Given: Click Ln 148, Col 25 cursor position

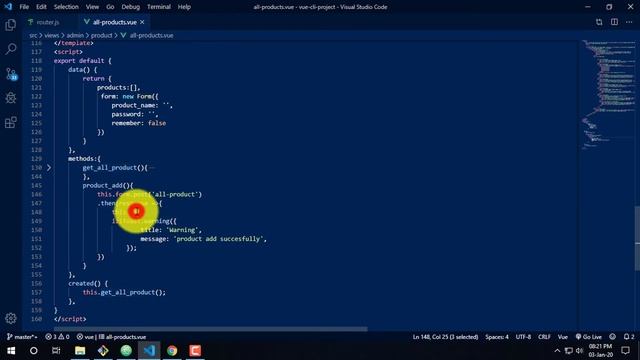Looking at the screenshot, I should coord(445,337).
